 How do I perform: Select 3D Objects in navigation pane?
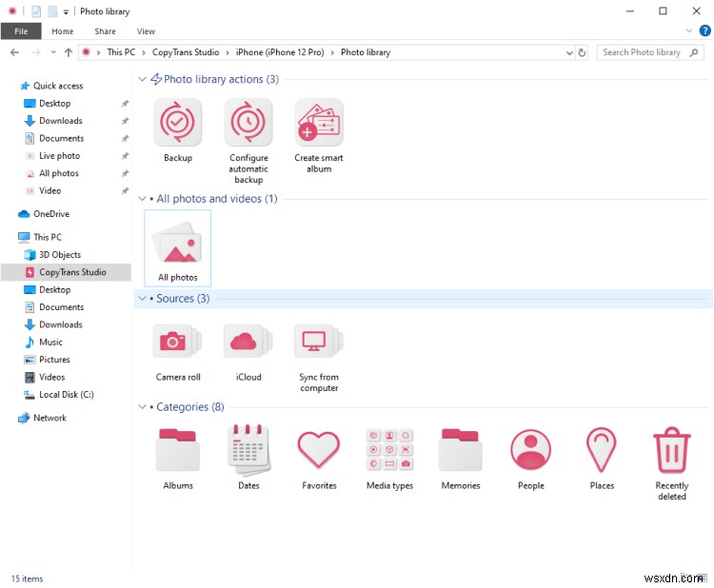pos(60,255)
